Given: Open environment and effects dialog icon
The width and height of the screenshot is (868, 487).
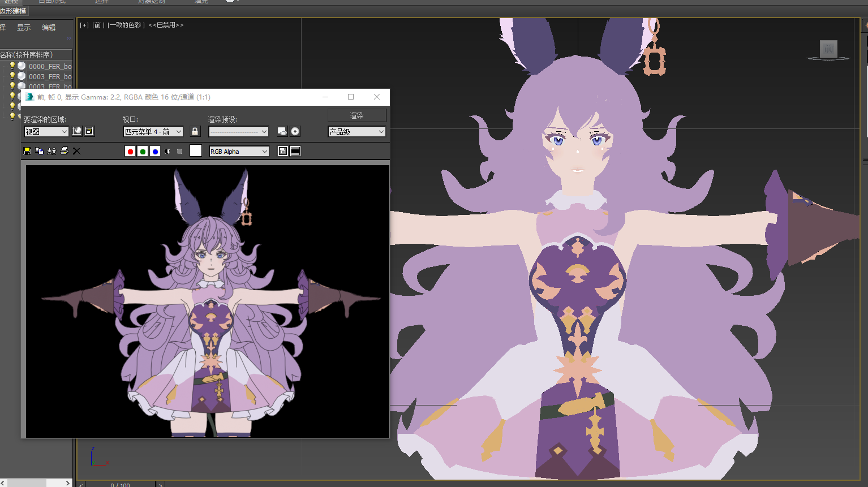Looking at the screenshot, I should click(x=295, y=131).
